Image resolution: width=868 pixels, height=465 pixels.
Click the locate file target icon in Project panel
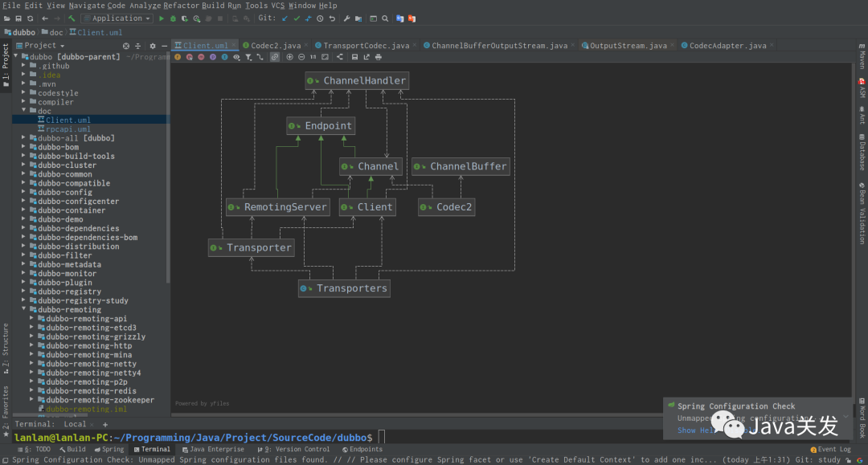point(126,46)
